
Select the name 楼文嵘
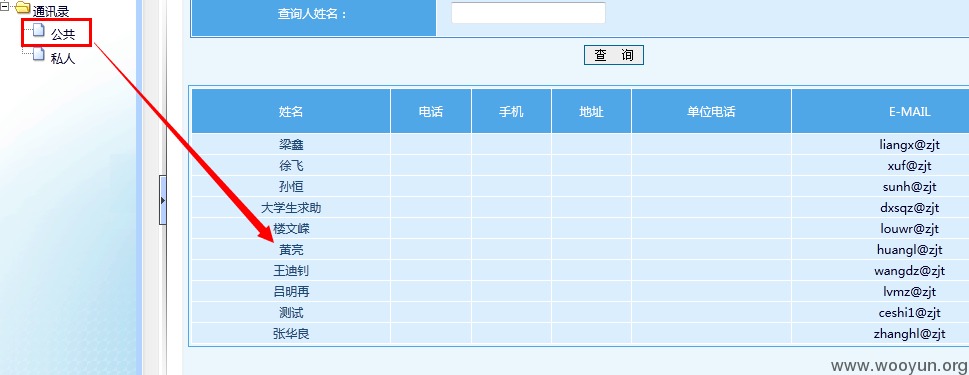[x=291, y=229]
